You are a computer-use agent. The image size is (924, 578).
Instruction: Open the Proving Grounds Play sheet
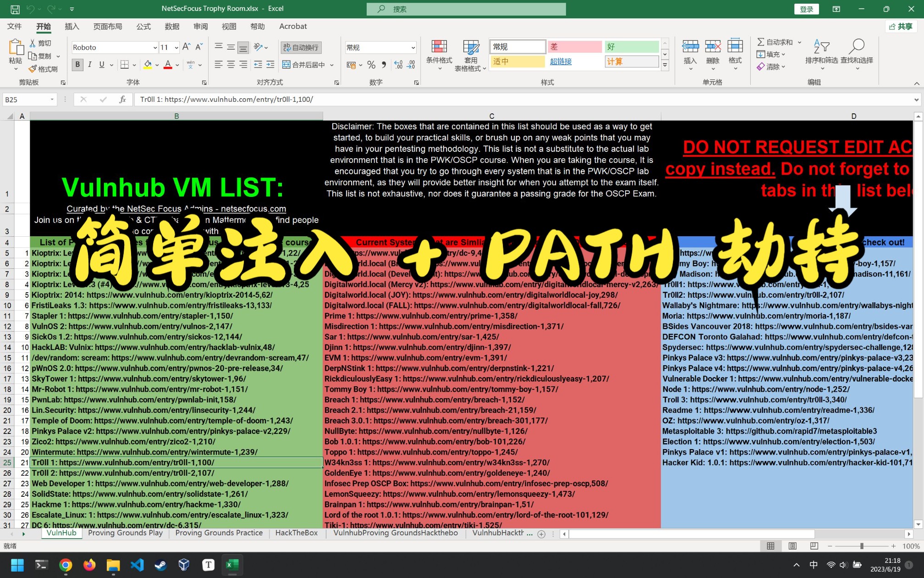click(125, 533)
